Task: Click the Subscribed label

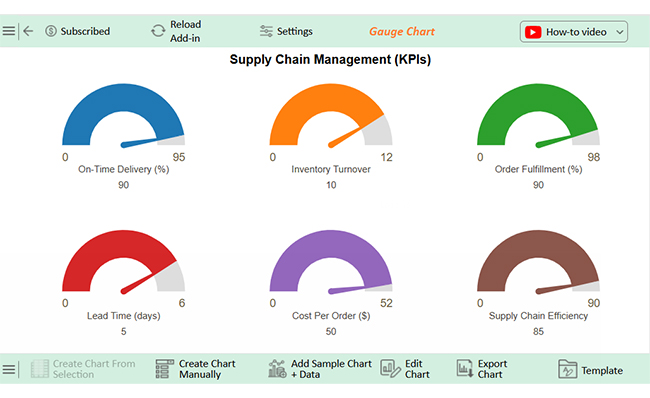Action: [x=85, y=31]
